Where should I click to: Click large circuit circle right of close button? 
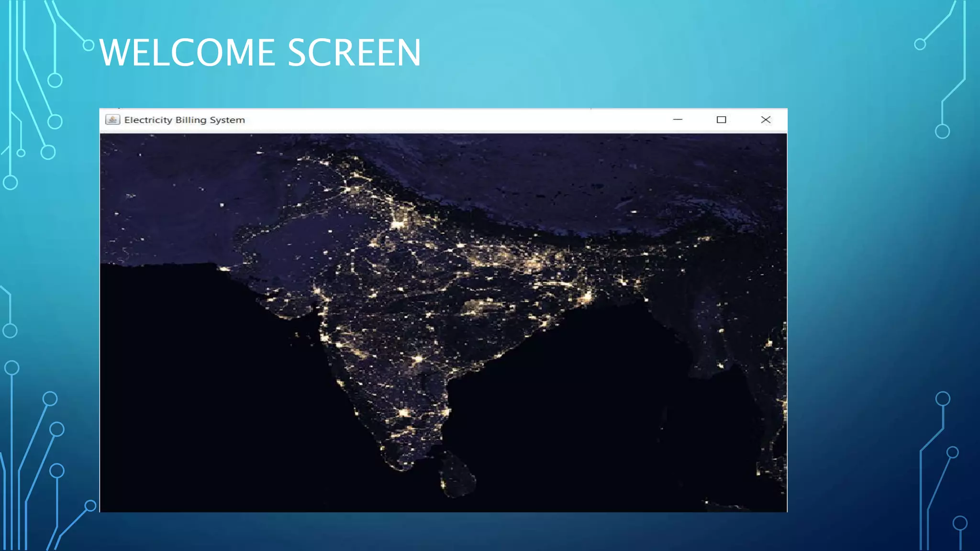click(x=942, y=131)
